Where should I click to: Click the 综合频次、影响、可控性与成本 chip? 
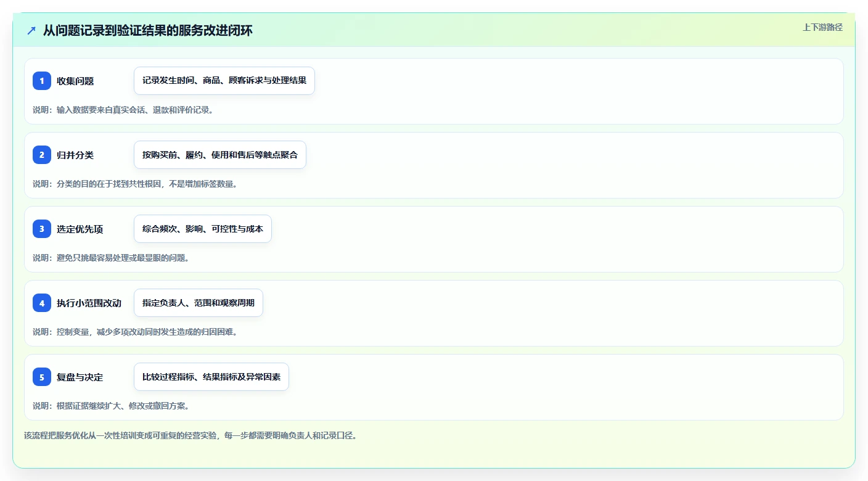pos(203,229)
